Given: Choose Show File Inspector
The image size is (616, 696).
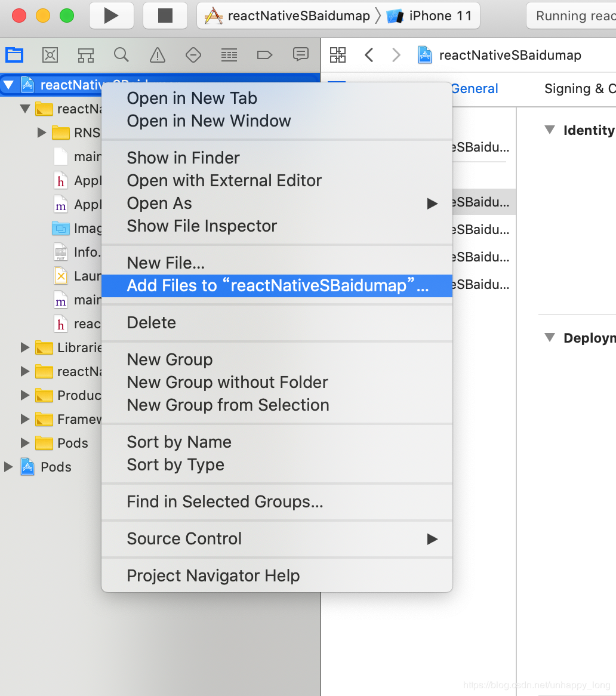Looking at the screenshot, I should 277,226.
